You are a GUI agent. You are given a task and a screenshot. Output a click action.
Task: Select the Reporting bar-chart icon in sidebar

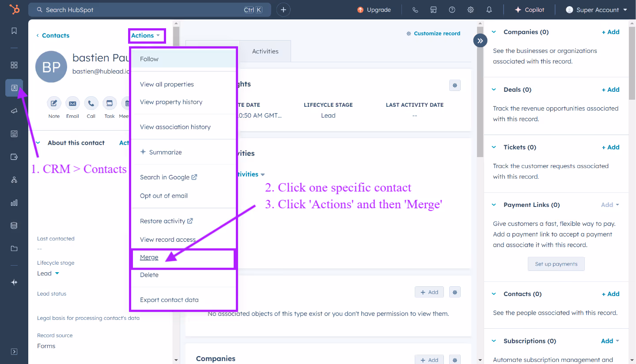(x=14, y=203)
